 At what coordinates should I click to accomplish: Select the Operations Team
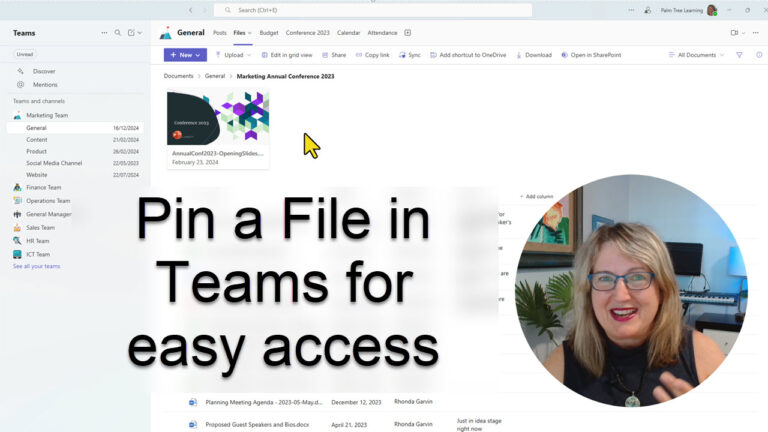(48, 201)
